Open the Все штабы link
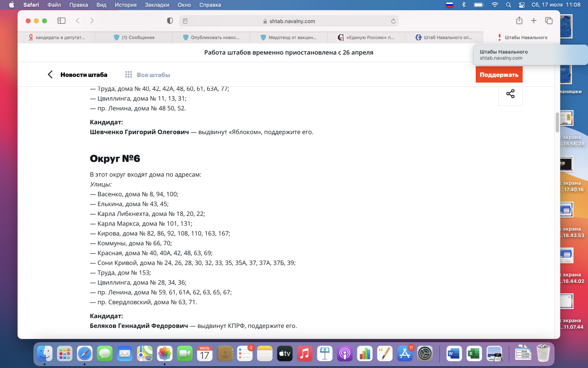Viewport: 588px width, 368px height. 153,75
